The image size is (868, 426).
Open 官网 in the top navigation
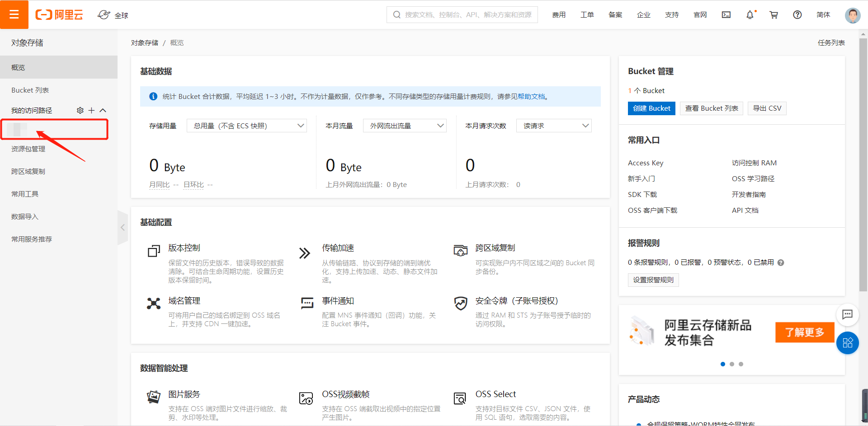[700, 15]
